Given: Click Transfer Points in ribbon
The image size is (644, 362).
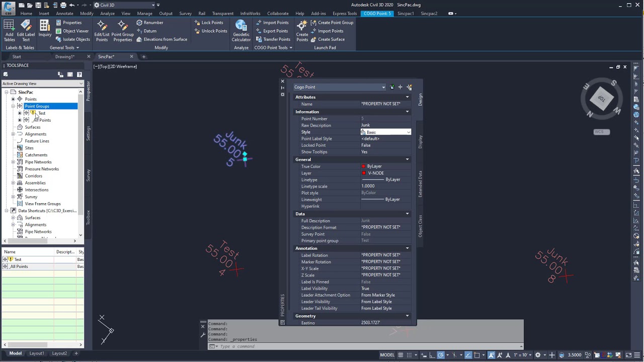Looking at the screenshot, I should (273, 39).
